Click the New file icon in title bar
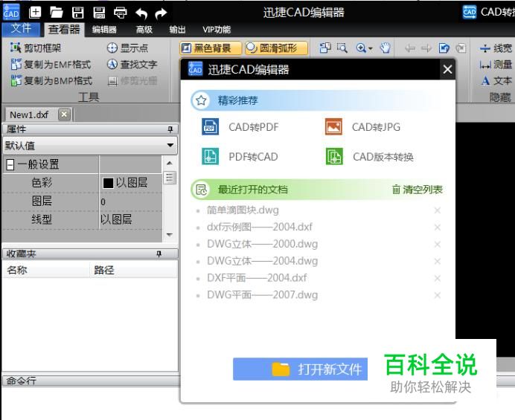This screenshot has height=420, width=515. coord(35,13)
